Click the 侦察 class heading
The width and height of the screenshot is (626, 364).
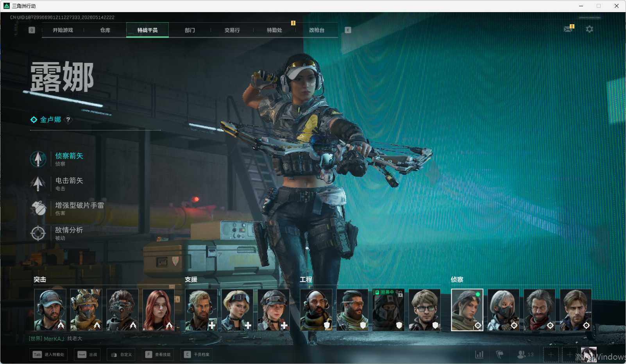pyautogui.click(x=457, y=280)
